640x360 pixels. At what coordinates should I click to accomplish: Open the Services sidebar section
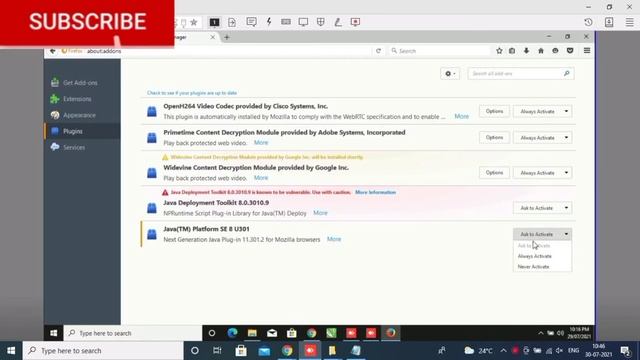(x=73, y=147)
